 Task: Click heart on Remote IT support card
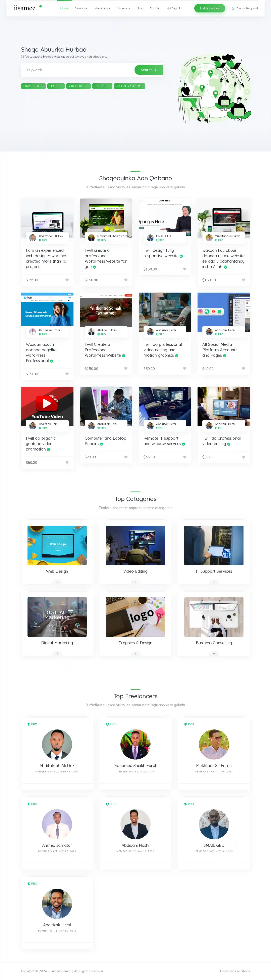click(x=185, y=457)
